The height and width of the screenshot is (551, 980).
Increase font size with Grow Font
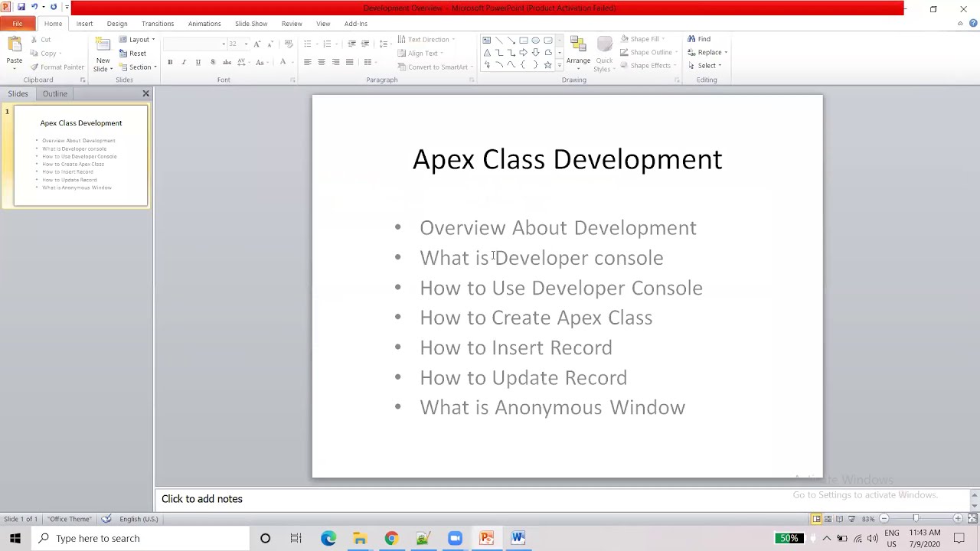click(x=257, y=44)
